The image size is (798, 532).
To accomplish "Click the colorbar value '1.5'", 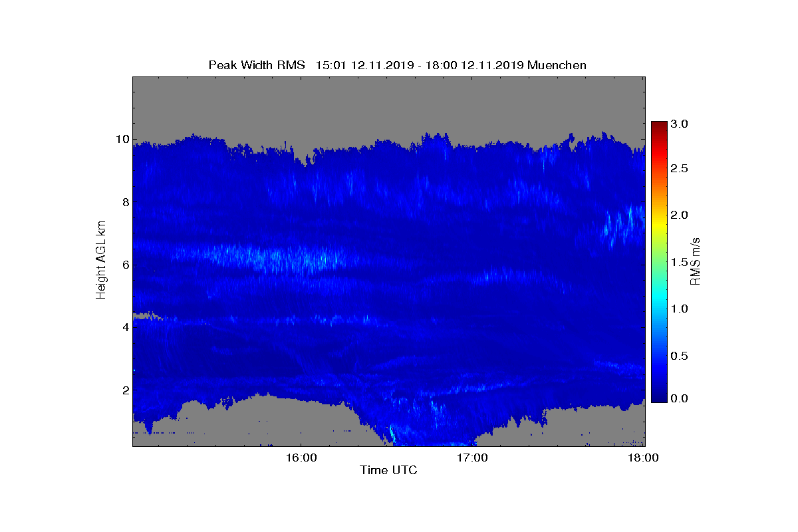I will (680, 263).
